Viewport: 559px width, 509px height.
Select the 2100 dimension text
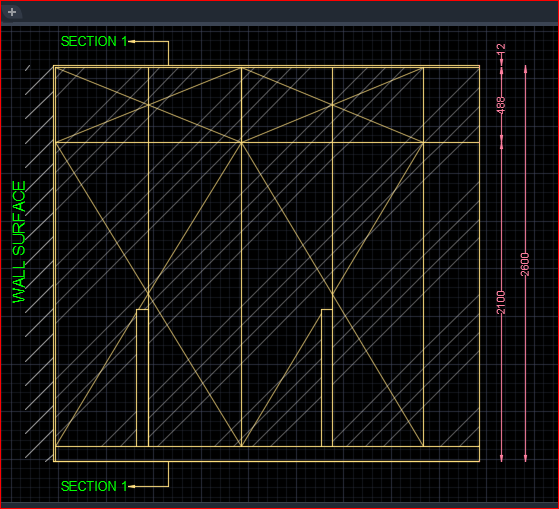pyautogui.click(x=501, y=302)
